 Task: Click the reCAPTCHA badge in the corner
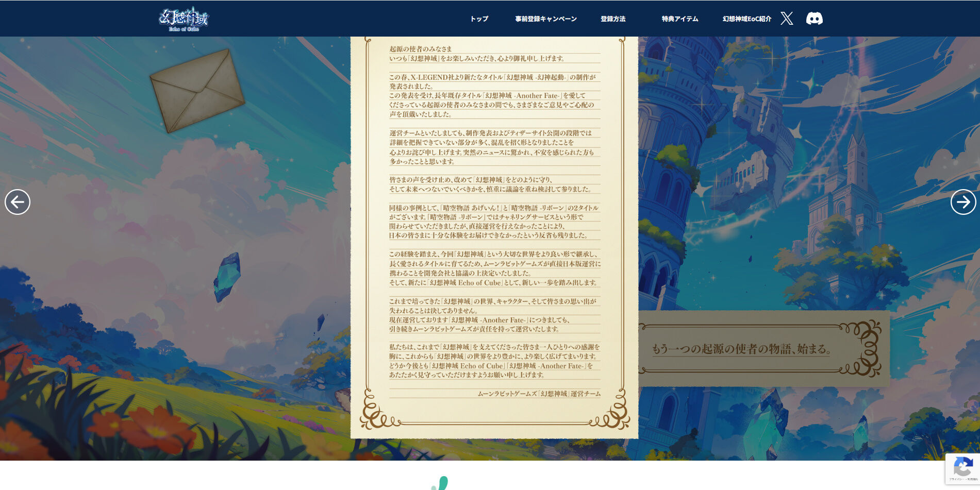pos(963,468)
